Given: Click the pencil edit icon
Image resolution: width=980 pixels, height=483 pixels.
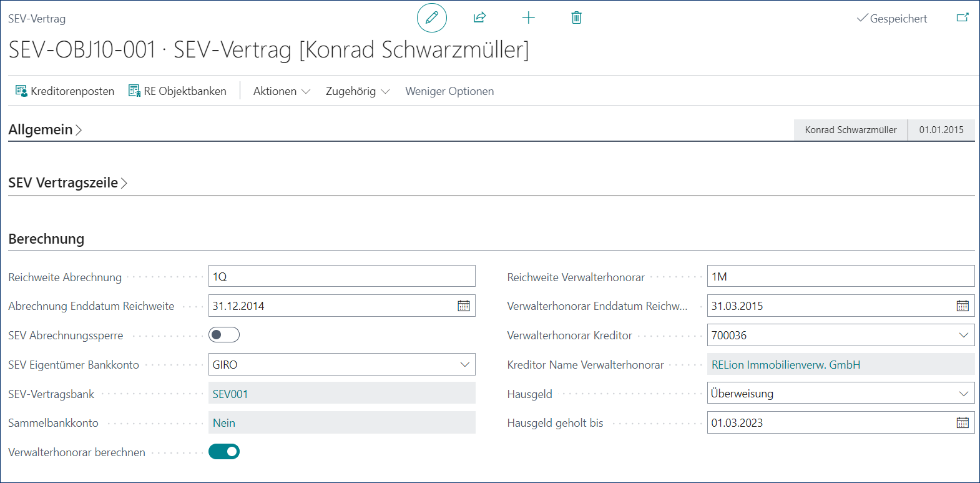Looking at the screenshot, I should [x=431, y=17].
